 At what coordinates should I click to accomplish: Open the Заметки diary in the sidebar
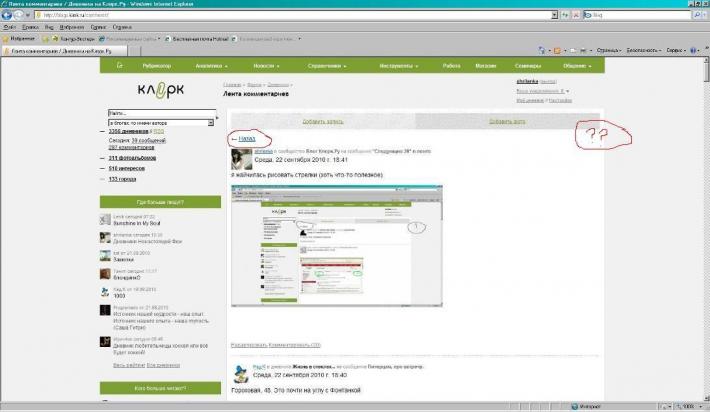[x=123, y=260]
